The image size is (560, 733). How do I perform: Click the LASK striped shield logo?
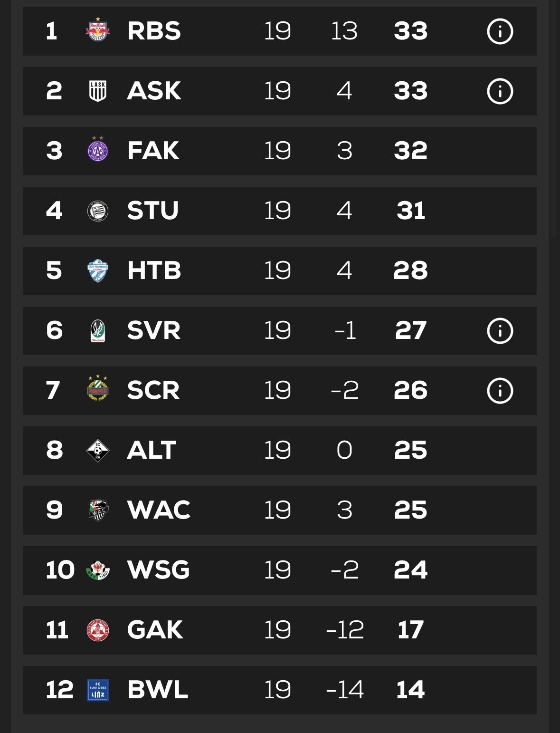pyautogui.click(x=98, y=91)
